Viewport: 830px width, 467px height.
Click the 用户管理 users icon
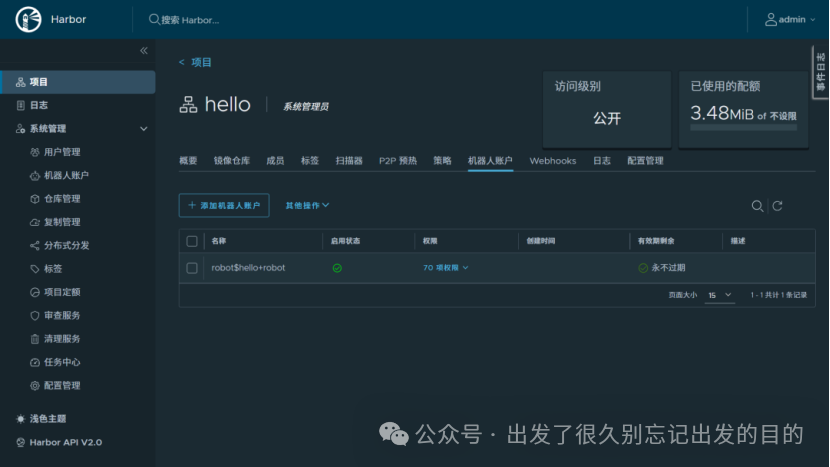pos(34,152)
